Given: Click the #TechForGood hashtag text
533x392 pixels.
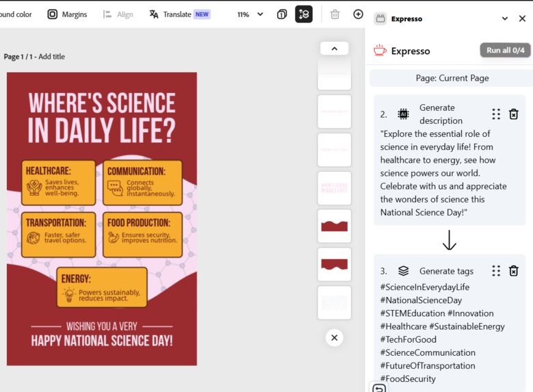Looking at the screenshot, I should click(408, 339).
